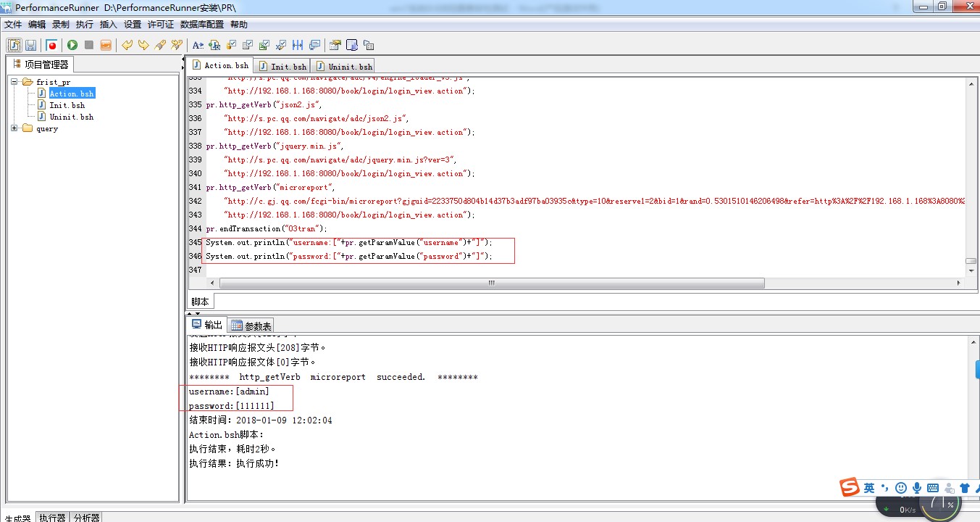Switch to the Init.bsh editor tab
The height and width of the screenshot is (522, 980).
[x=282, y=66]
